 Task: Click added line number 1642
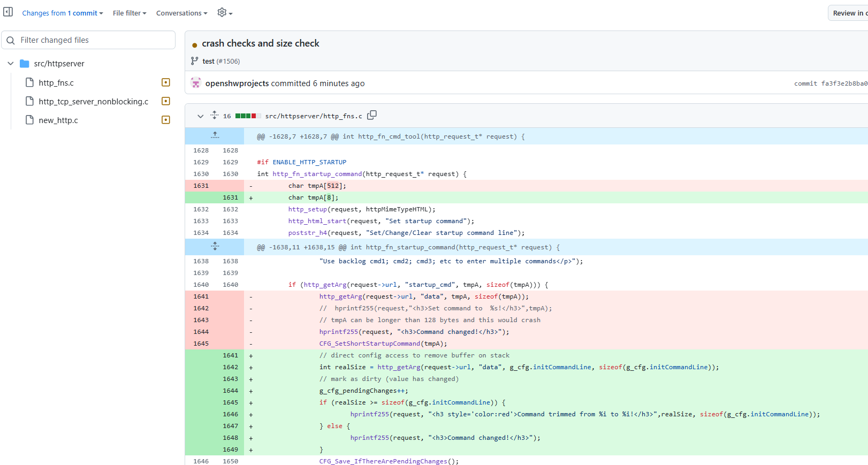click(231, 367)
